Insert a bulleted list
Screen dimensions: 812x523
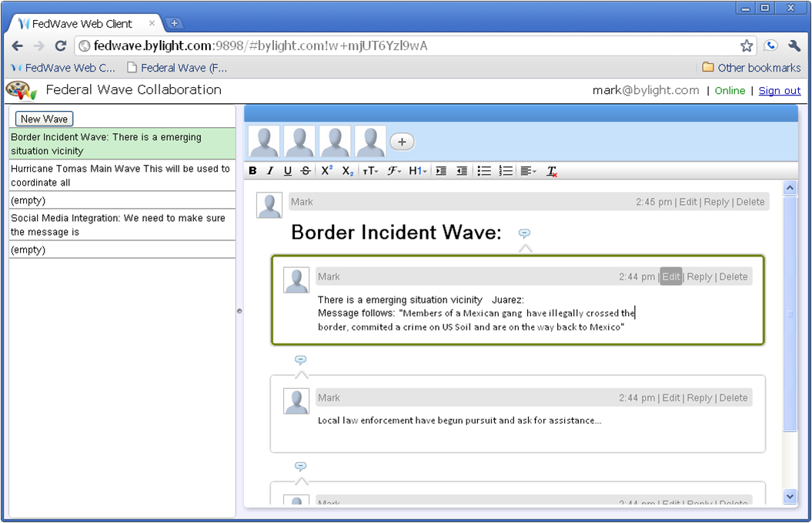(484, 170)
